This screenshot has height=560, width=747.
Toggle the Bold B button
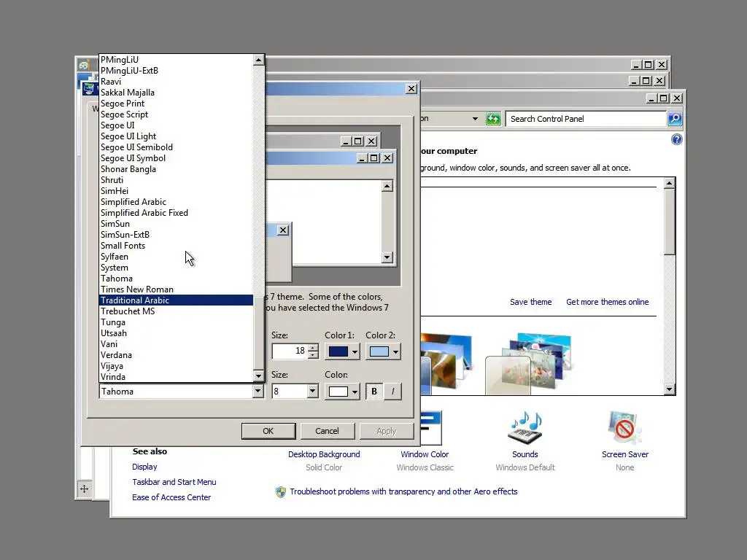(x=374, y=392)
